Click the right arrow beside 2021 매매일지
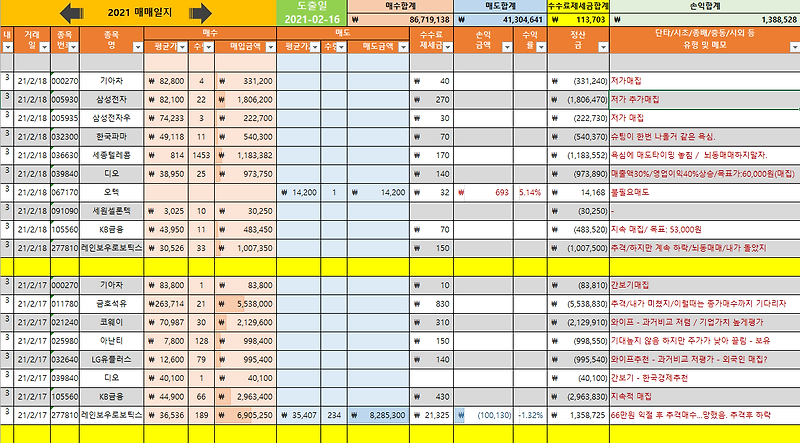Image resolution: width=800 pixels, height=443 pixels. point(200,13)
